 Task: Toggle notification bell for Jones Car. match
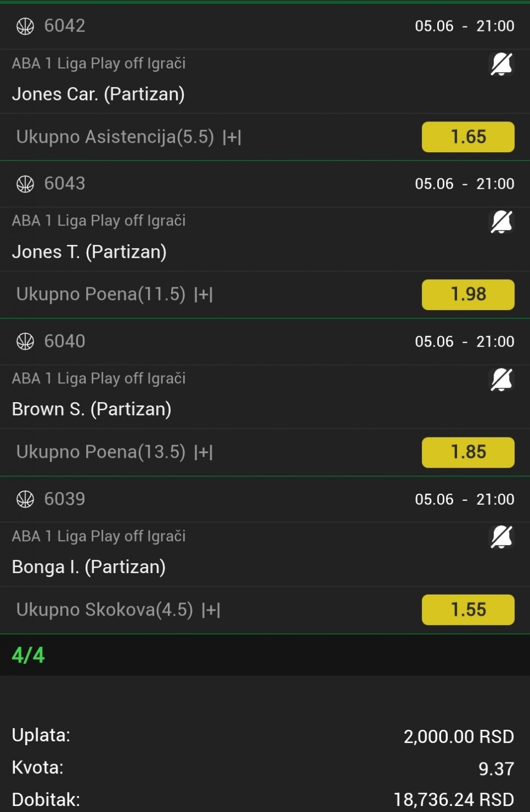501,64
